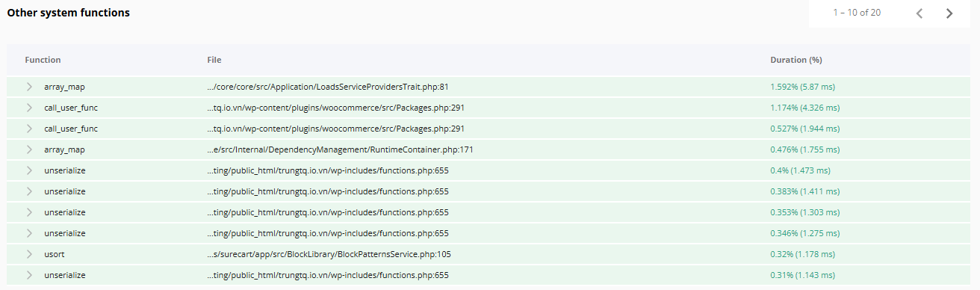Select file path BlockPatternsService.php:105
The height and width of the screenshot is (290, 980).
point(329,254)
